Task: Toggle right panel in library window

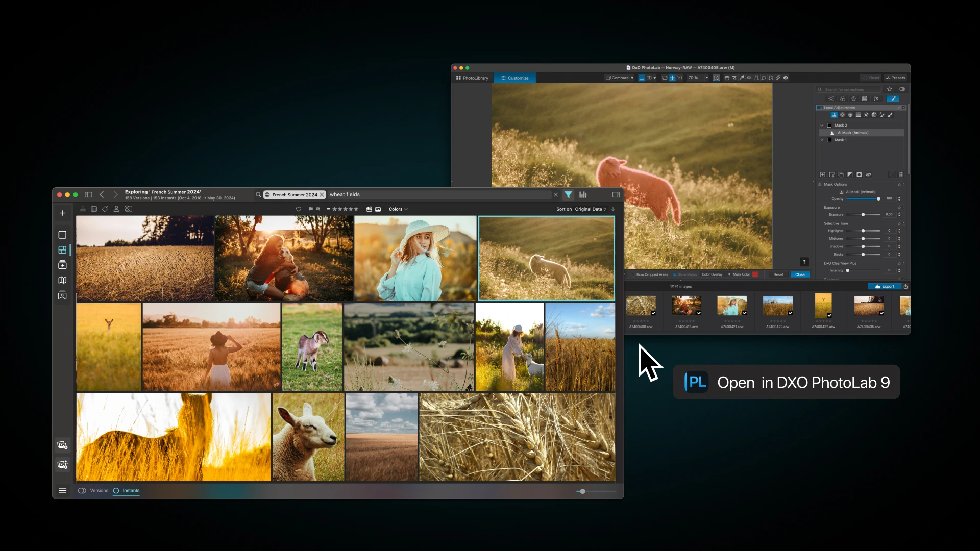Action: (616, 194)
